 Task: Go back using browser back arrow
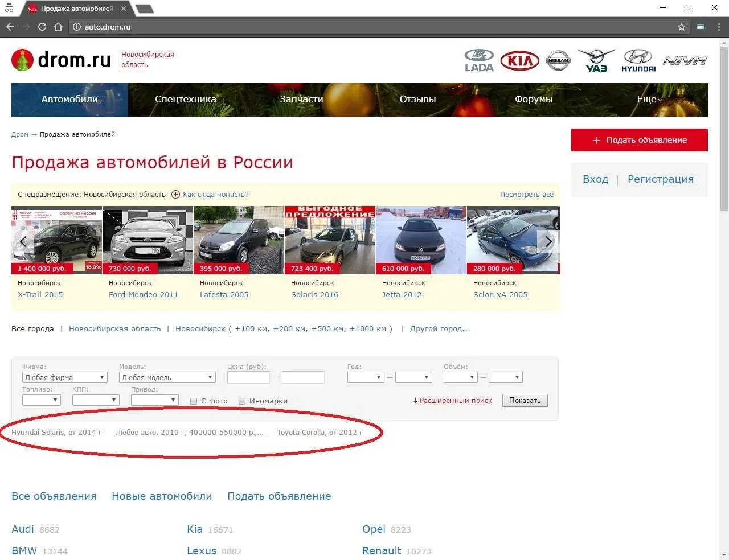point(10,27)
